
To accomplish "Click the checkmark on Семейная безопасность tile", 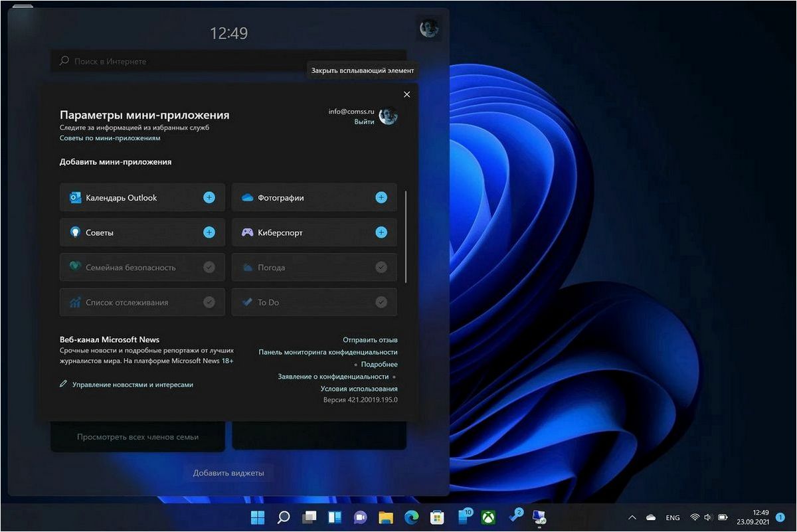I will click(x=209, y=267).
